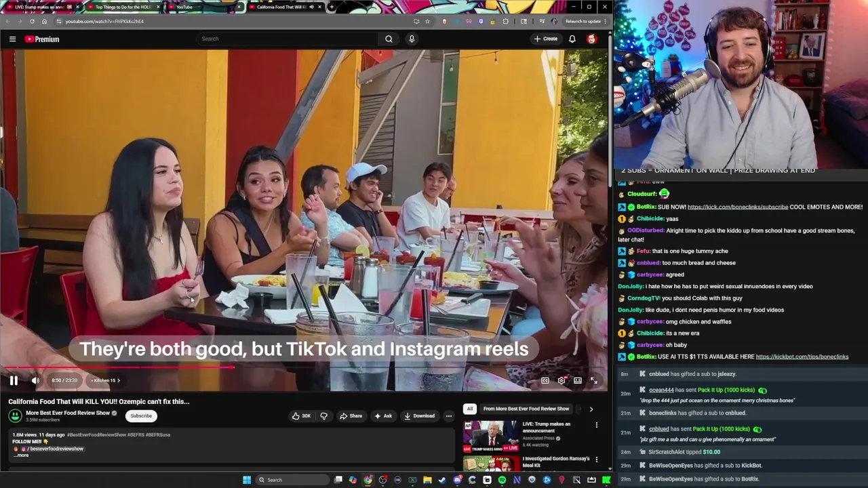868x488 pixels.
Task: Reload the current browser page
Action: 32,21
